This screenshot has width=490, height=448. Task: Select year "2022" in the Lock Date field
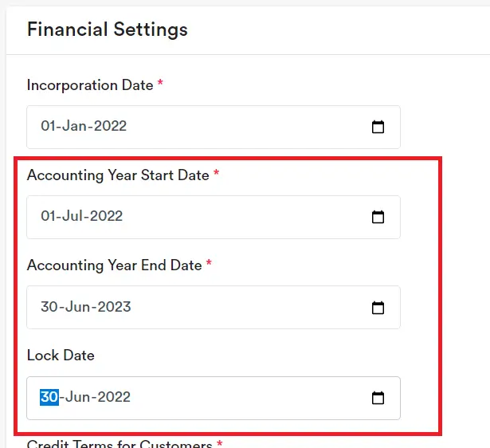(x=112, y=397)
